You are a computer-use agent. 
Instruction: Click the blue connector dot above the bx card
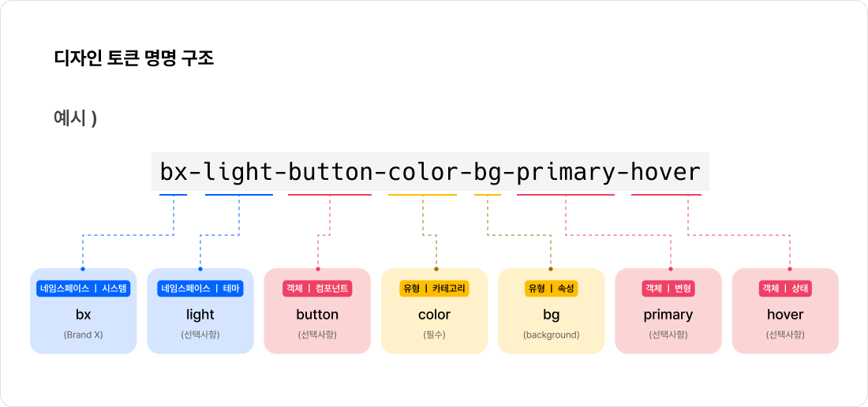pos(83,269)
